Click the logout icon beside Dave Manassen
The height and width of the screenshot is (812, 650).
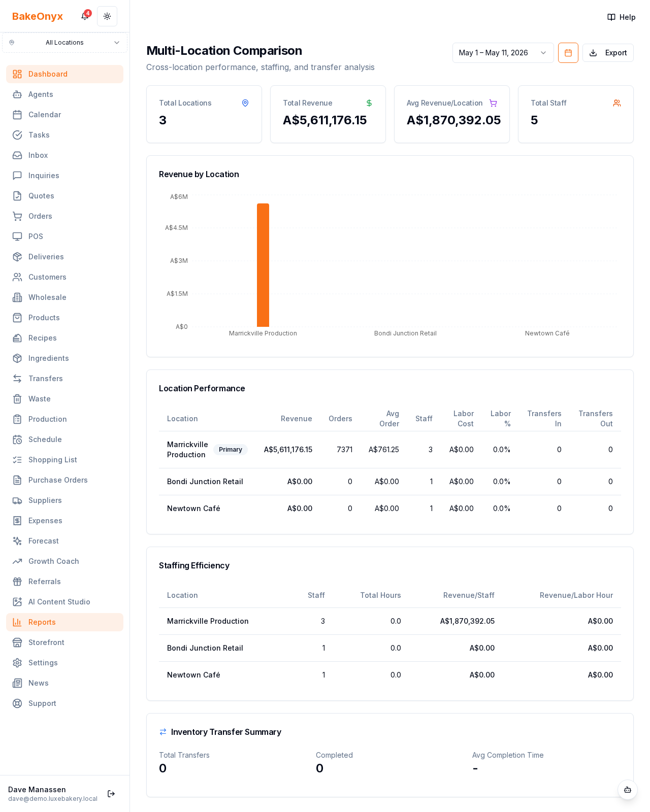coord(111,794)
